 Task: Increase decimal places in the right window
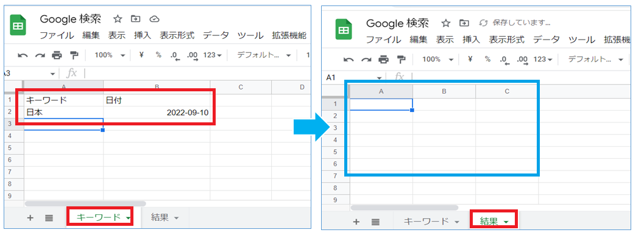[x=522, y=60]
